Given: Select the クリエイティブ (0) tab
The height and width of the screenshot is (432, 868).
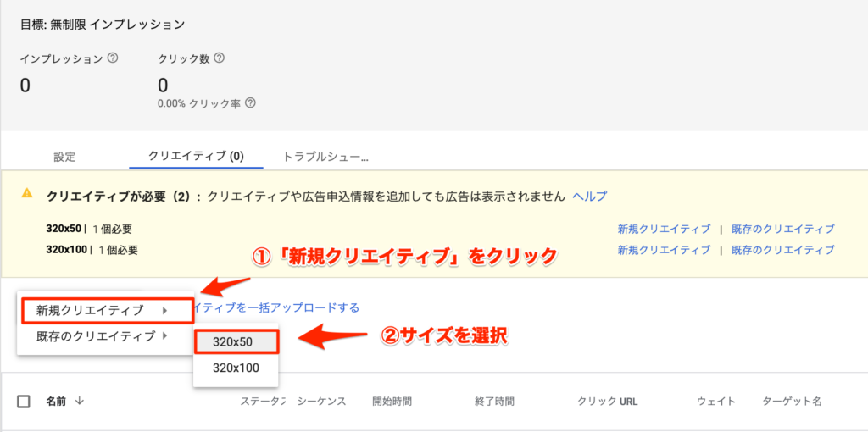Looking at the screenshot, I should click(196, 156).
